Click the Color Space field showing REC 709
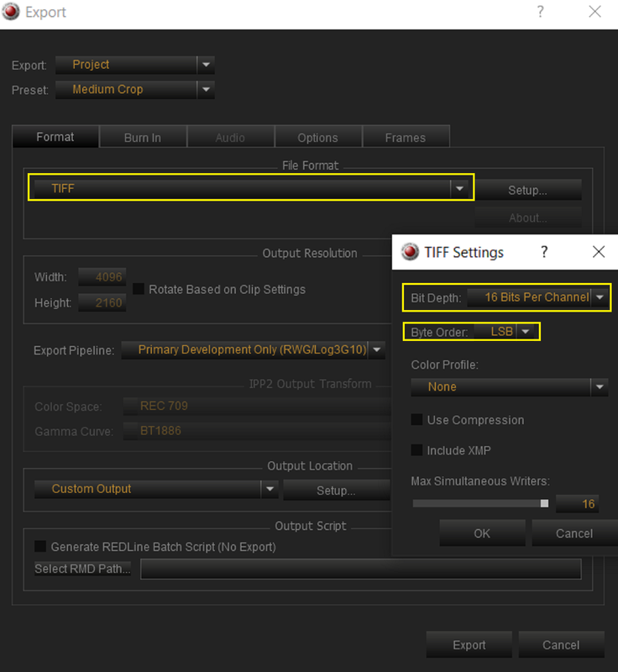The image size is (618, 672). [257, 406]
